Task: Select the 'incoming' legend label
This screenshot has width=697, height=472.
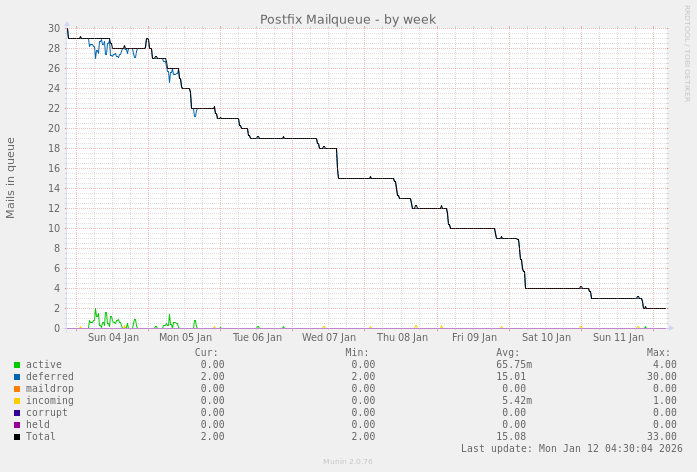Action: (49, 400)
